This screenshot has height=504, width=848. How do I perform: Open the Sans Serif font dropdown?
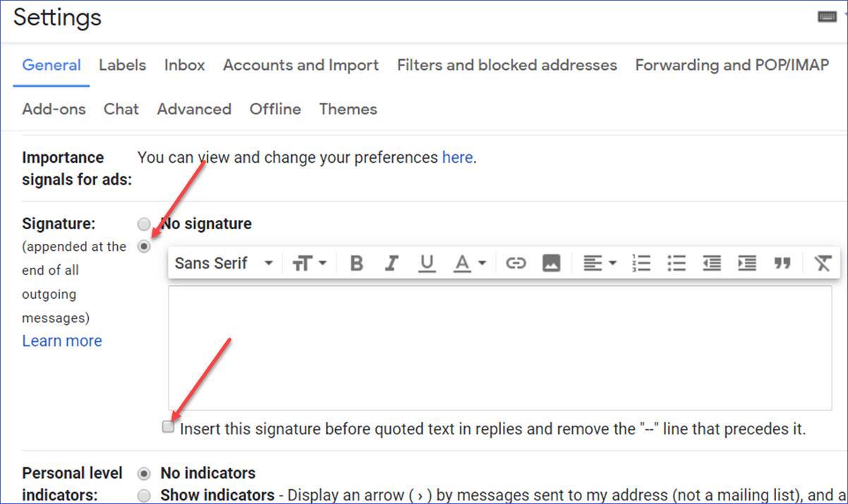(x=222, y=262)
